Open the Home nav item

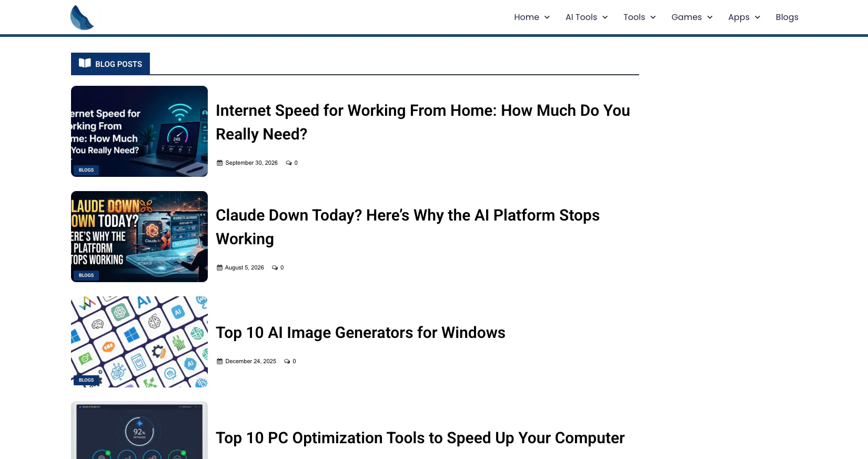527,17
